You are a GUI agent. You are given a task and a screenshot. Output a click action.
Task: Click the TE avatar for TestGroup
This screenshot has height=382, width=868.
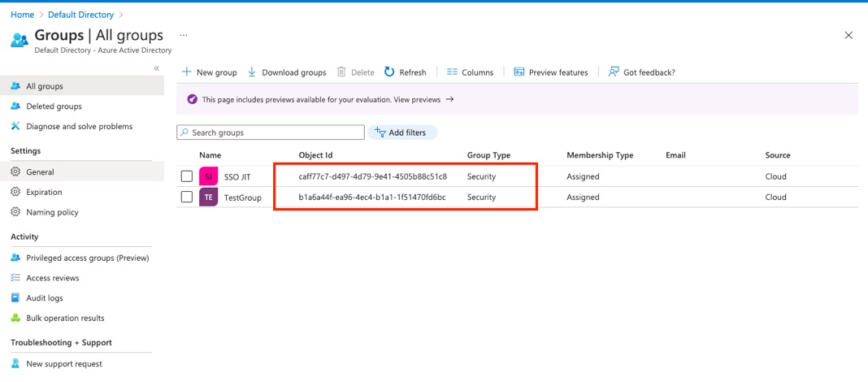click(x=208, y=197)
